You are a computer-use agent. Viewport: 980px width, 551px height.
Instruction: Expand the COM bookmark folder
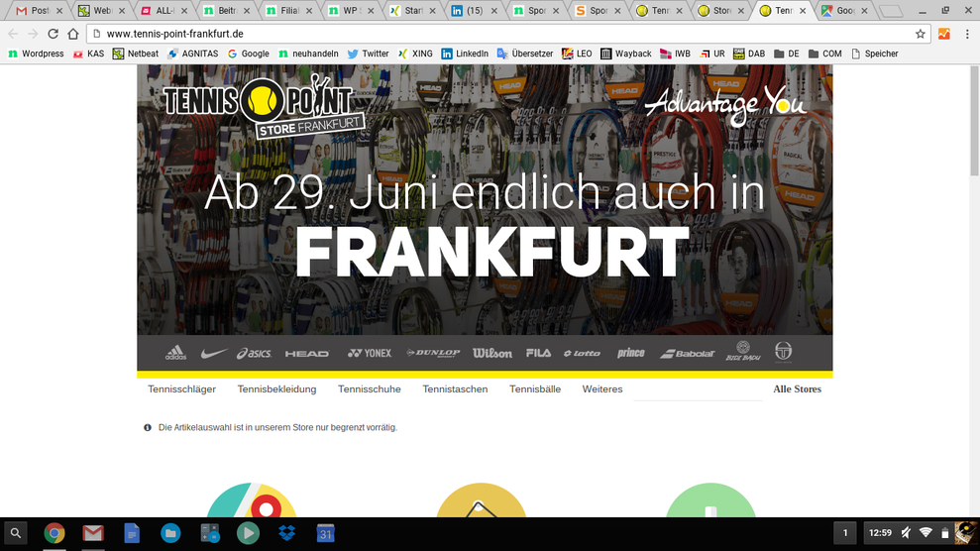(825, 54)
